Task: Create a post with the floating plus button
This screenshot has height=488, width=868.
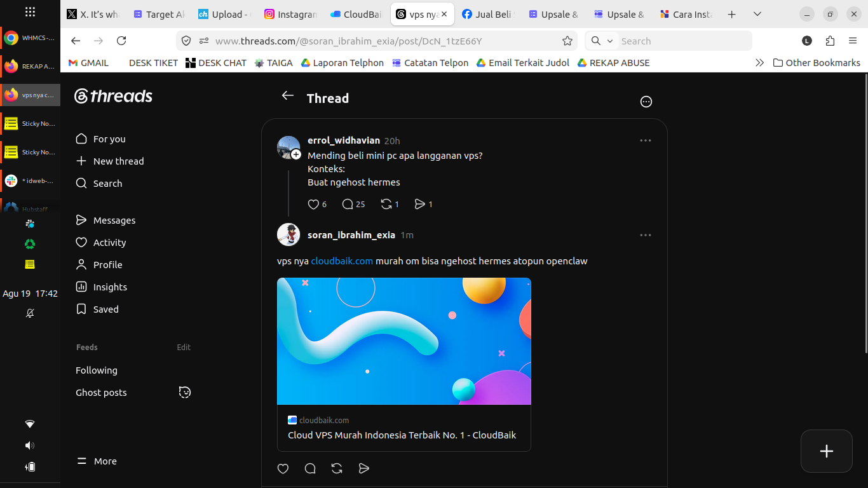Action: [x=827, y=451]
